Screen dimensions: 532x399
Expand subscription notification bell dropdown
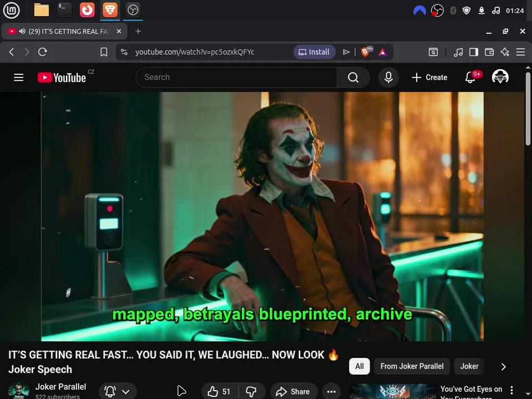[x=117, y=392]
